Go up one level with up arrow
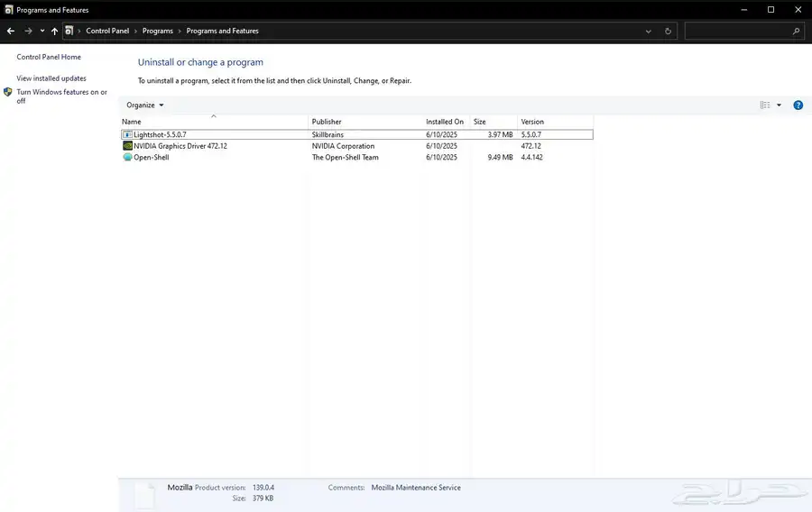This screenshot has width=812, height=512. tap(54, 31)
